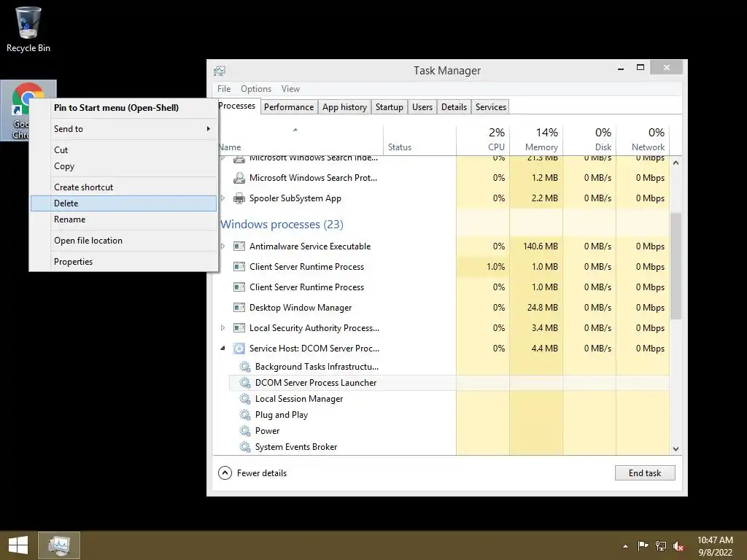The image size is (747, 560).
Task: Click the Task Manager title bar icon
Action: 220,71
